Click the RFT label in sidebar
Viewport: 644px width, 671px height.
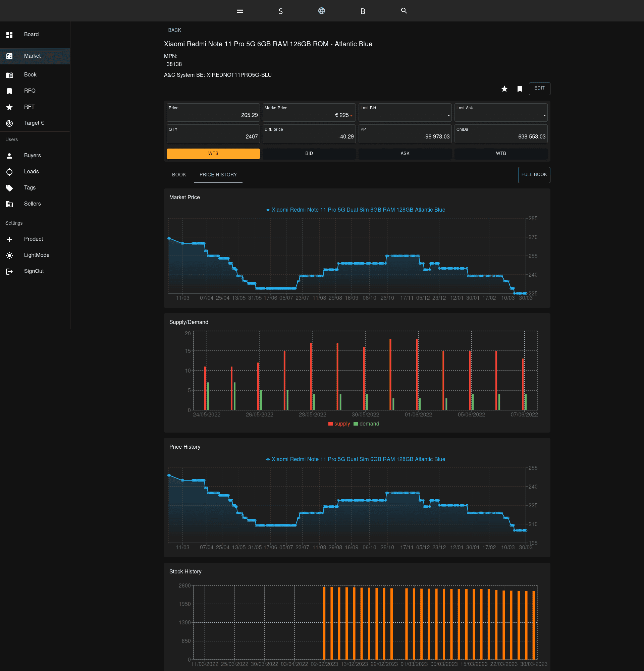30,107
